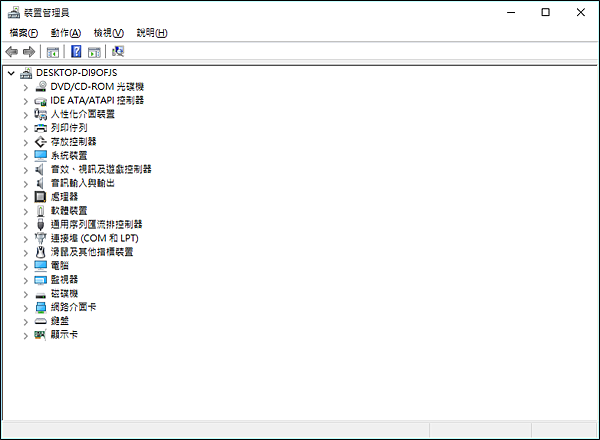Click the 電腦 category icon
The width and height of the screenshot is (600, 440).
[x=41, y=266]
